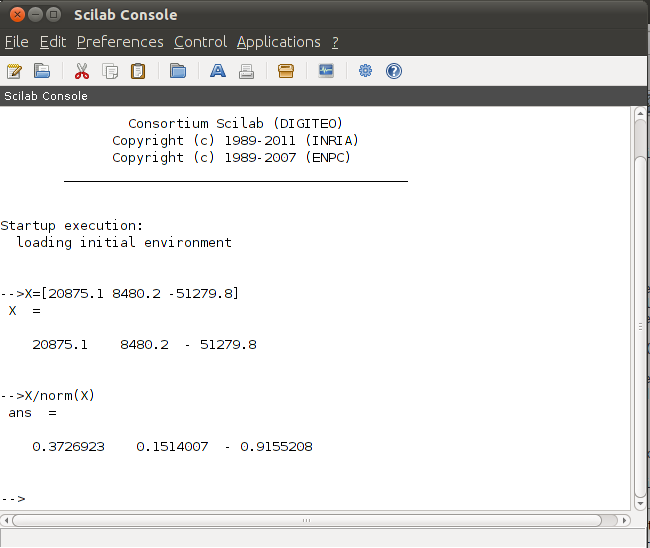This screenshot has height=548, width=650.
Task: Click the 'Consortium Scilab (DIGITEO)' line
Action: [235, 124]
